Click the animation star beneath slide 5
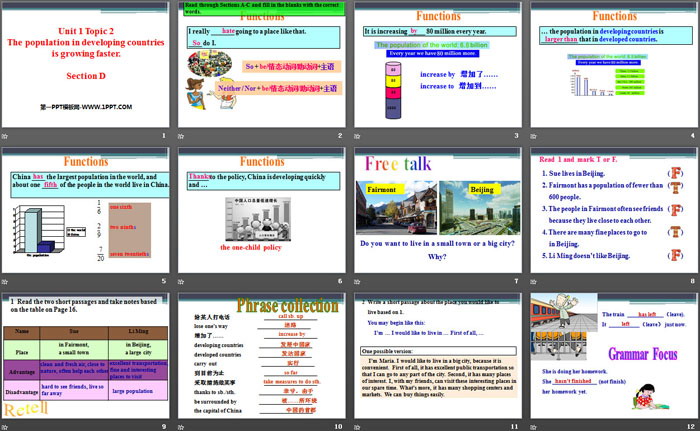700x431 pixels. point(7,283)
